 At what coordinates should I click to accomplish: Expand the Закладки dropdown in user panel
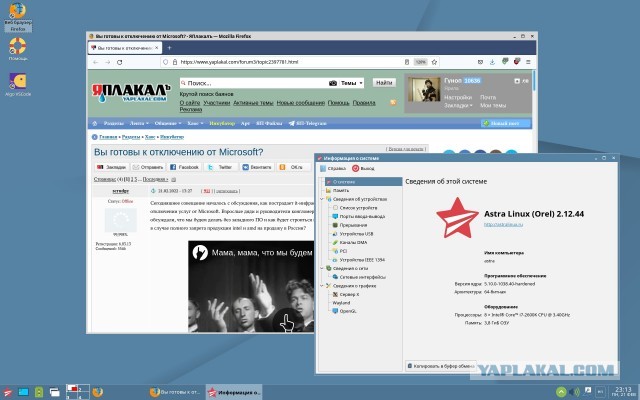[458, 105]
